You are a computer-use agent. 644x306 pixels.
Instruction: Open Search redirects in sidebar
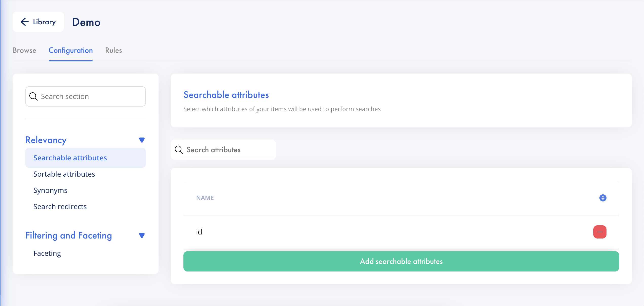60,207
